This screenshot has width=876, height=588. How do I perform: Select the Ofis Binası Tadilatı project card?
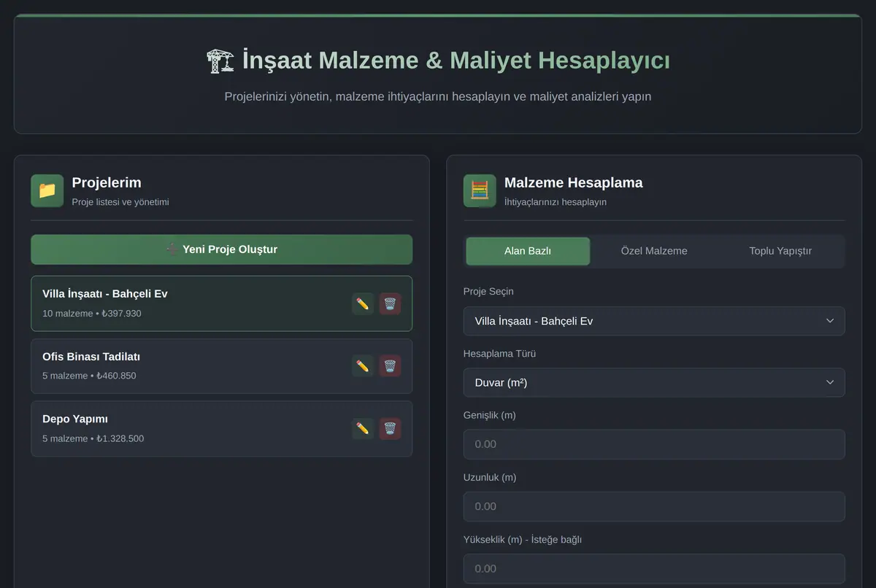(222, 366)
